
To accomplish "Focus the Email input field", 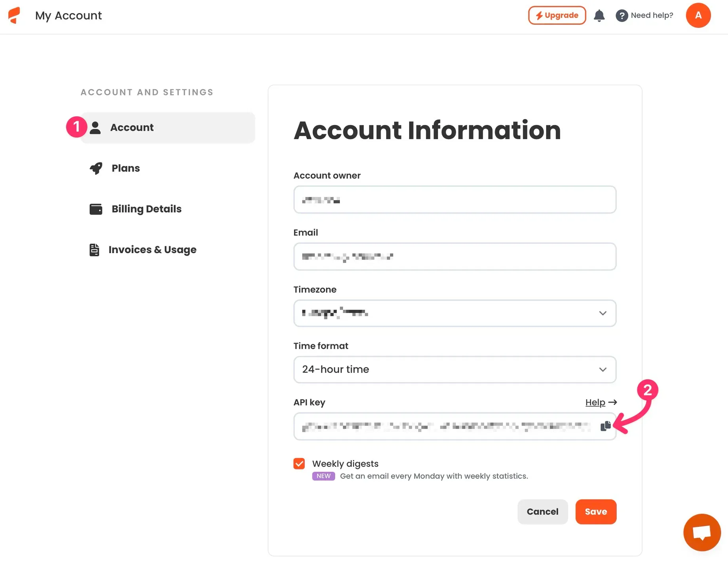I will [455, 257].
